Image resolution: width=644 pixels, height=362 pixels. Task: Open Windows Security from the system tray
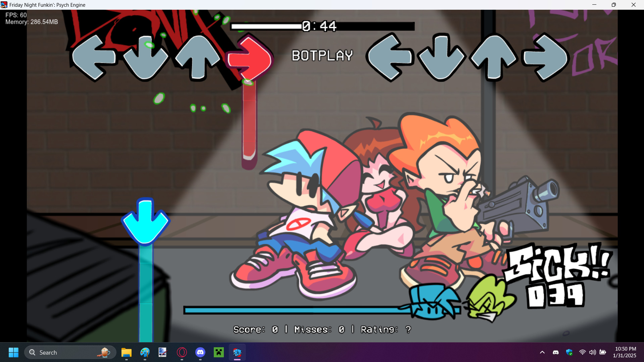pos(569,352)
